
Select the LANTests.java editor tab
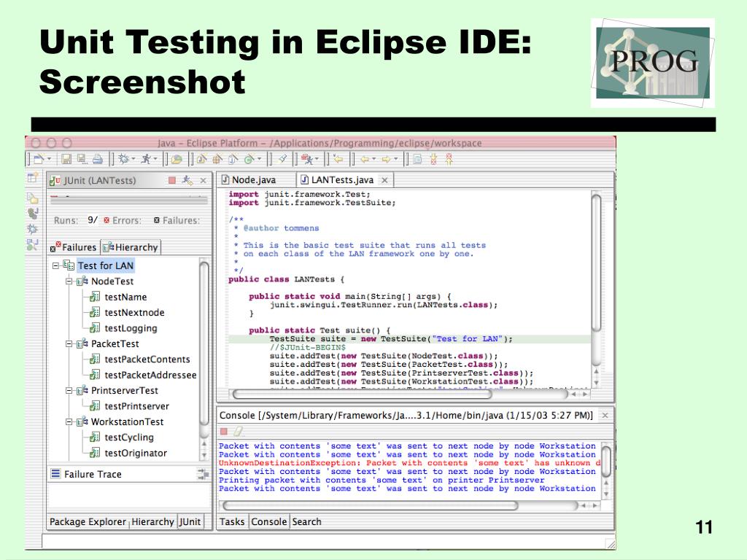pos(344,180)
